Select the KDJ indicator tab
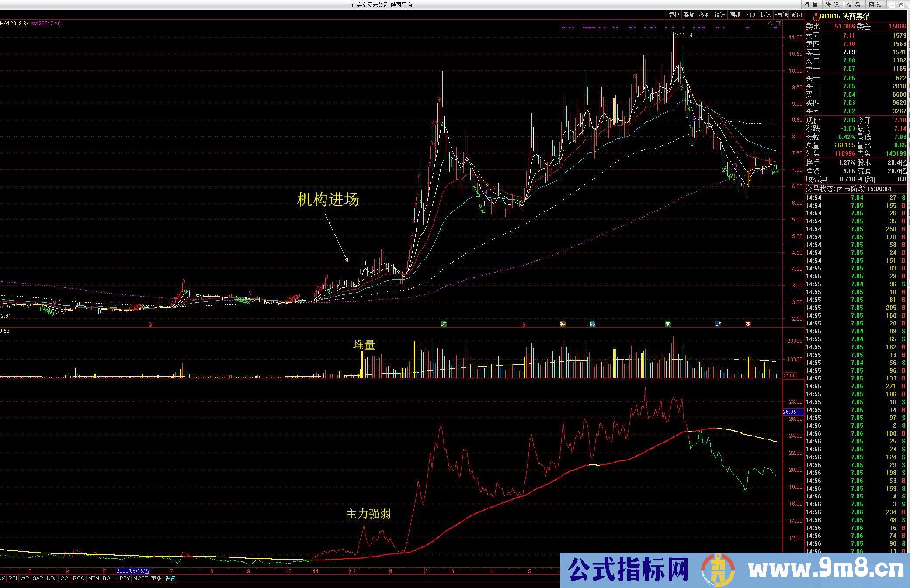The height and width of the screenshot is (588, 910). pos(52,578)
